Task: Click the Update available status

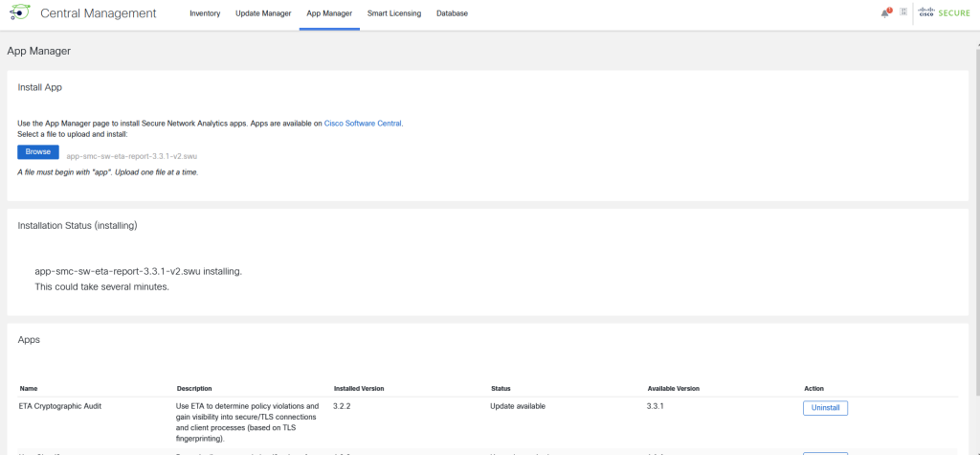Action: (x=518, y=406)
